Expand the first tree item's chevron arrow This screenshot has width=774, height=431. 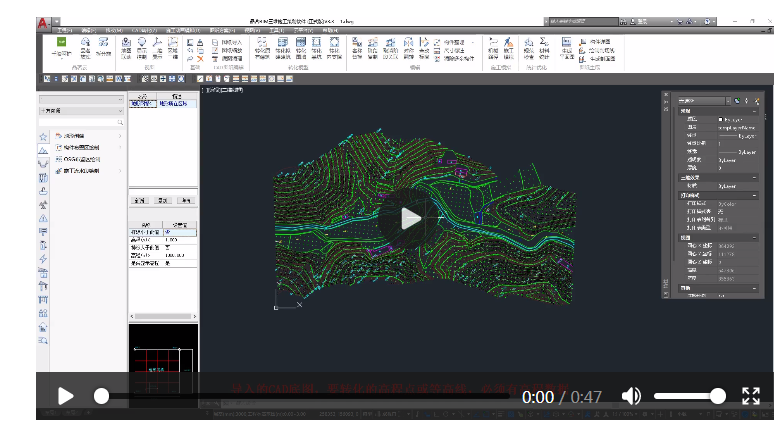[120, 136]
